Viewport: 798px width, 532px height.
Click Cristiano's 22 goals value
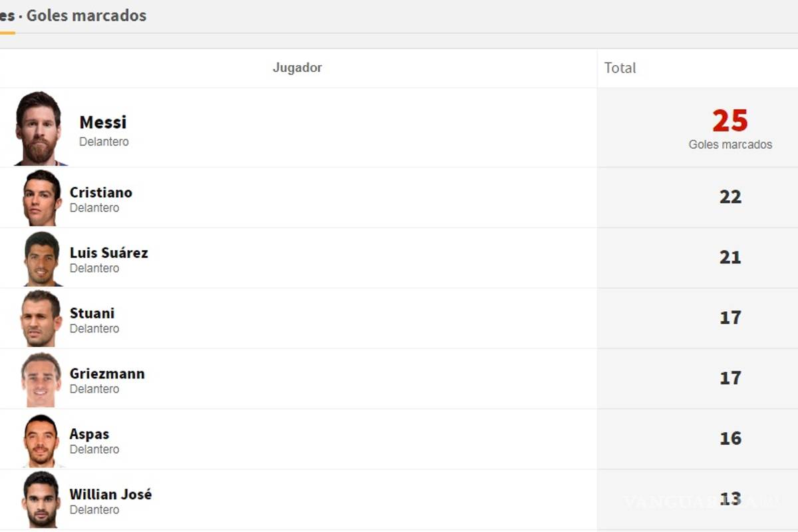[730, 197]
